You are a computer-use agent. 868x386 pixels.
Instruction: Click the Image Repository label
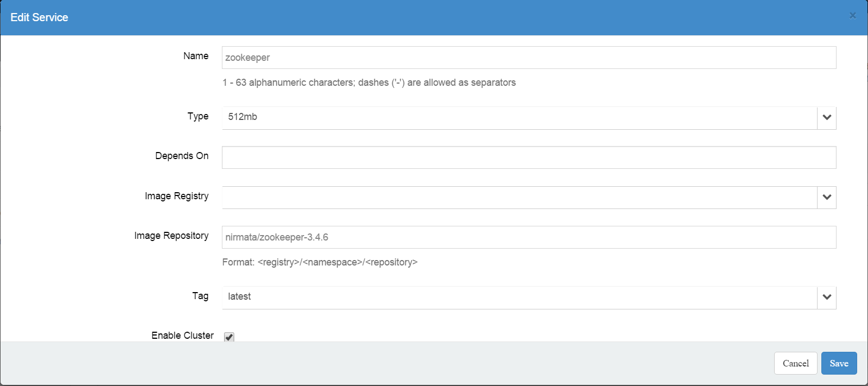pos(171,236)
